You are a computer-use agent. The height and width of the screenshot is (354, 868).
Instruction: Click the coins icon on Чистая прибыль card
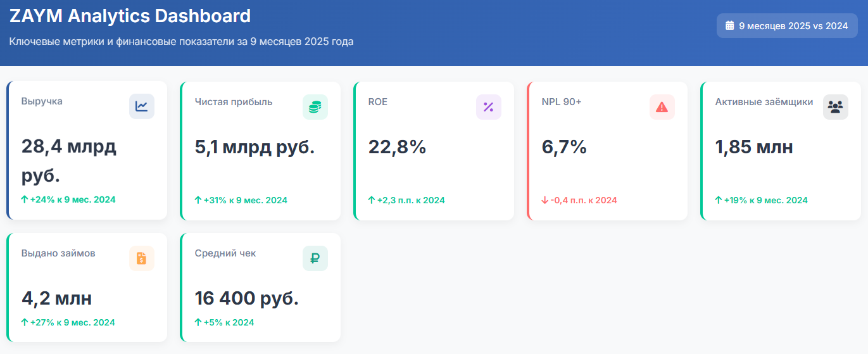[315, 106]
